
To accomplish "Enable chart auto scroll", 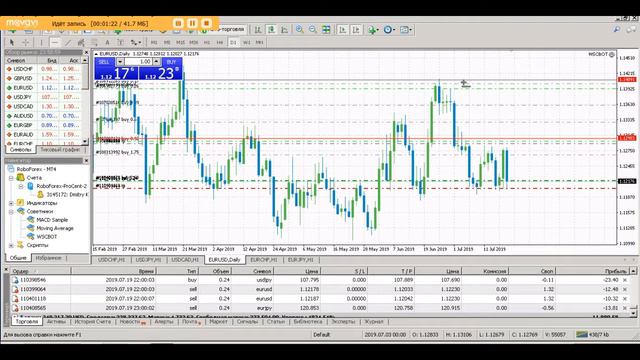I will point(342,30).
